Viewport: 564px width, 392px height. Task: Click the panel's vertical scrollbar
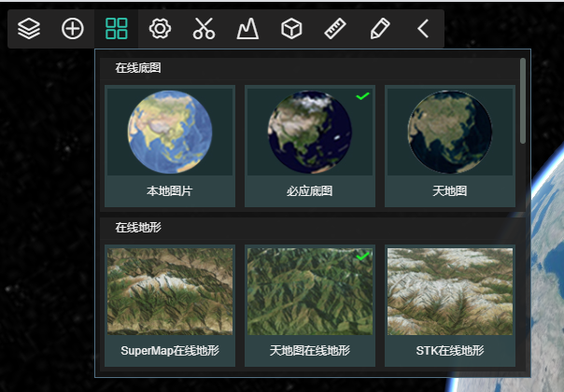click(523, 101)
